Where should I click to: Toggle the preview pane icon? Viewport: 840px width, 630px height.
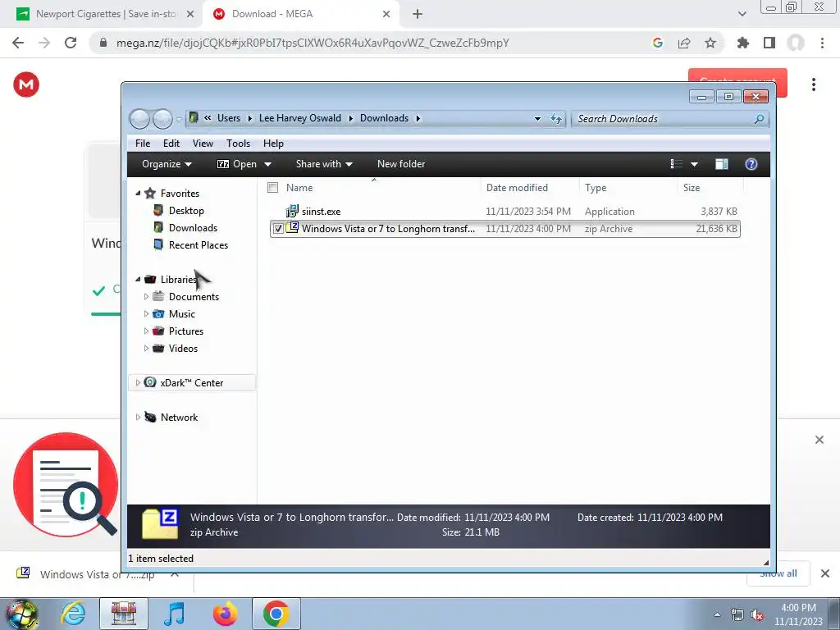(x=722, y=164)
